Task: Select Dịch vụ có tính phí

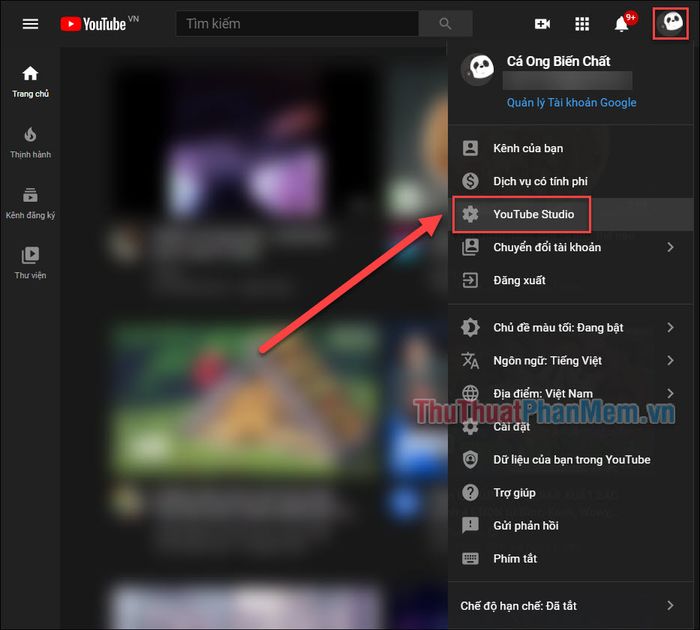Action: pos(571,181)
